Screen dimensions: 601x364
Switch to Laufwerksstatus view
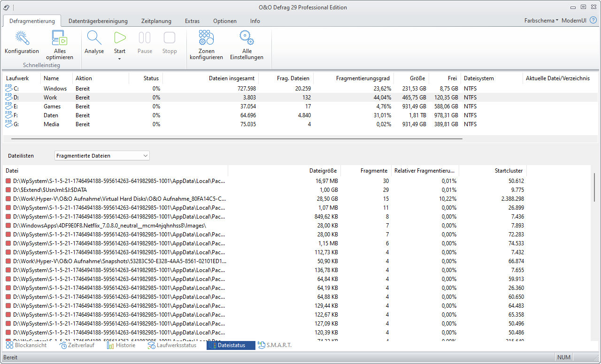click(x=172, y=345)
